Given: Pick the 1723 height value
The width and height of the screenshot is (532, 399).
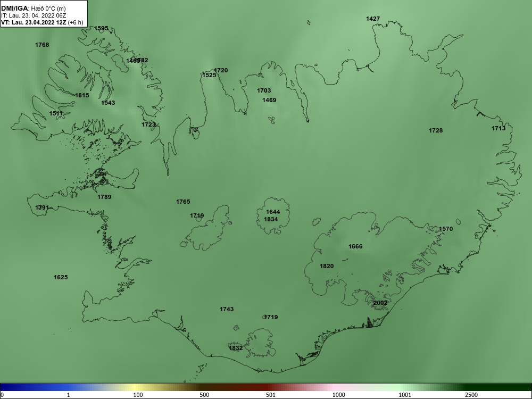Looking at the screenshot, I should tap(148, 124).
